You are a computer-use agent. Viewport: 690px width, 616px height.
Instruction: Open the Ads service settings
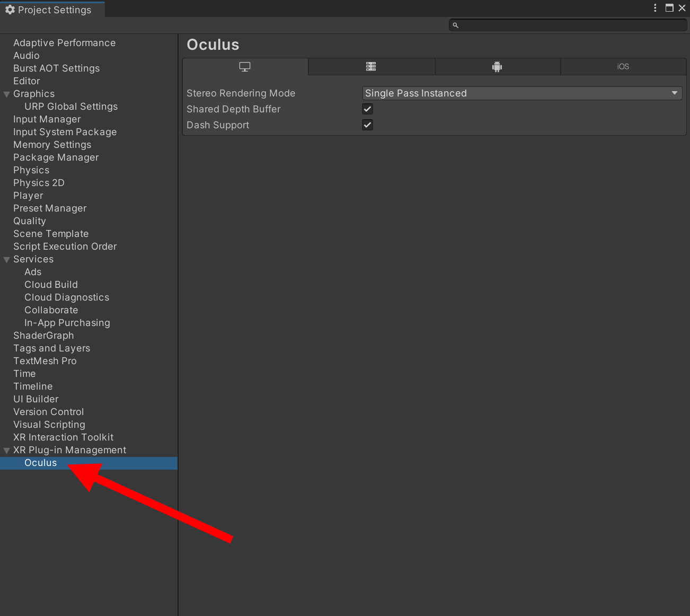click(33, 272)
